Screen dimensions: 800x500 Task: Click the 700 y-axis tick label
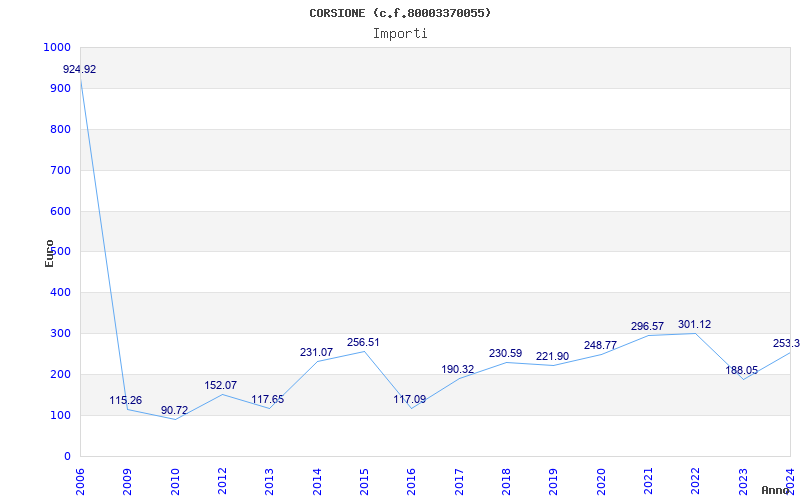pyautogui.click(x=61, y=170)
